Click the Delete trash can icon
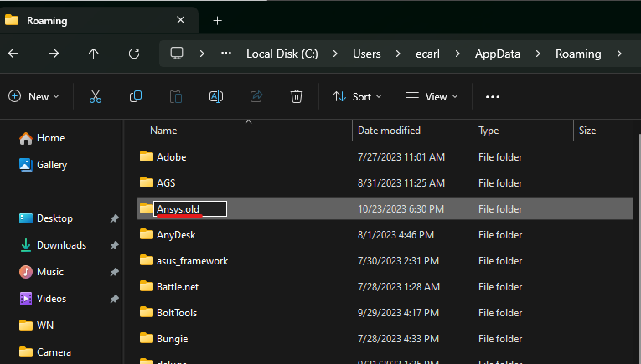Viewport: 641px width, 364px height. (296, 96)
